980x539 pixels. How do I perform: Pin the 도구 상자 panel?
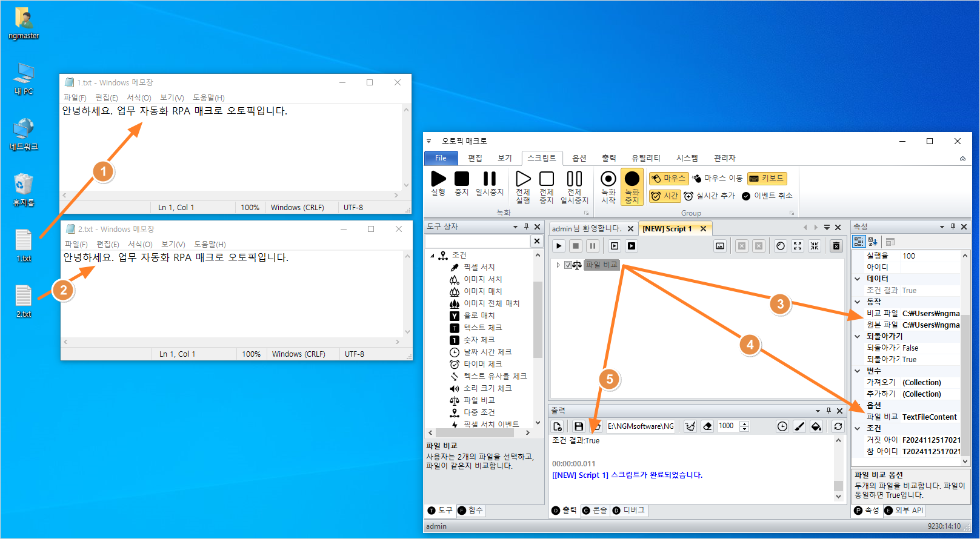(526, 227)
